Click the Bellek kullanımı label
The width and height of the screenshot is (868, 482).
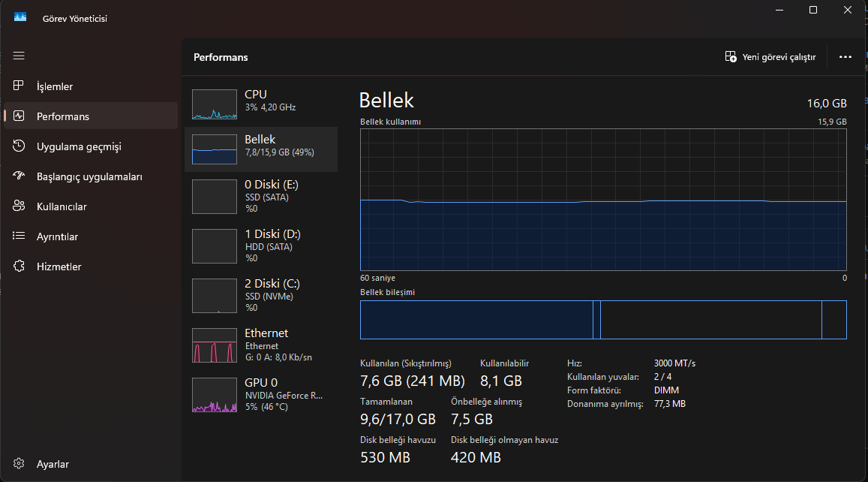(x=390, y=122)
